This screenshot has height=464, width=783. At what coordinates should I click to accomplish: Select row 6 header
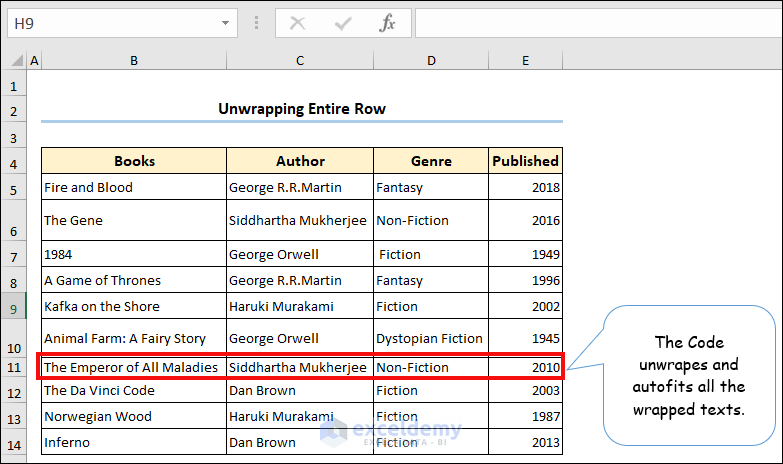pyautogui.click(x=13, y=221)
